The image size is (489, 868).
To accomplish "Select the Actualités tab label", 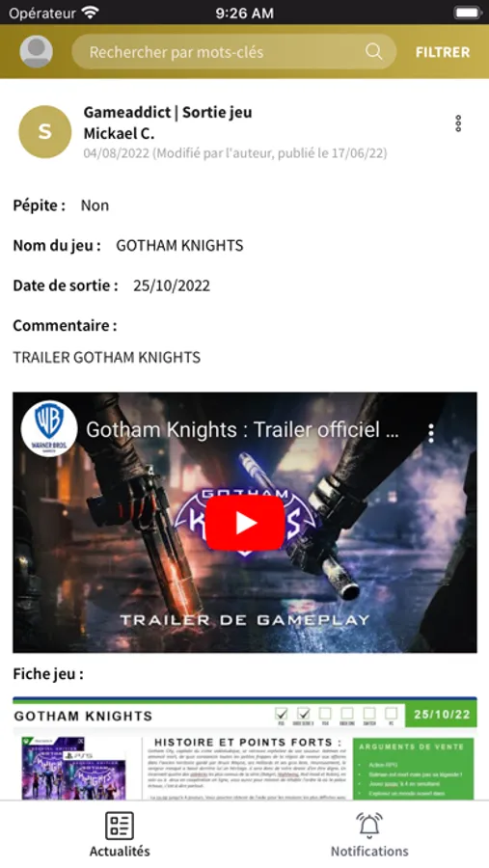I will [x=120, y=851].
